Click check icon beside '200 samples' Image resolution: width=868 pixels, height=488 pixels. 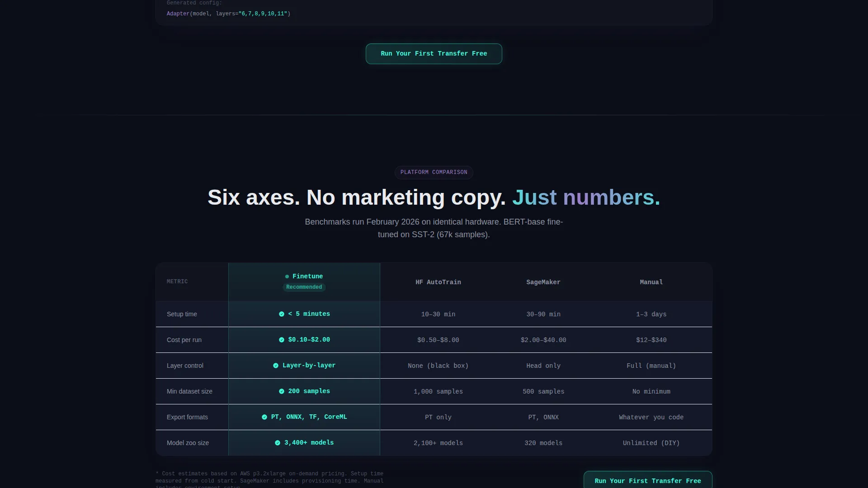282,391
